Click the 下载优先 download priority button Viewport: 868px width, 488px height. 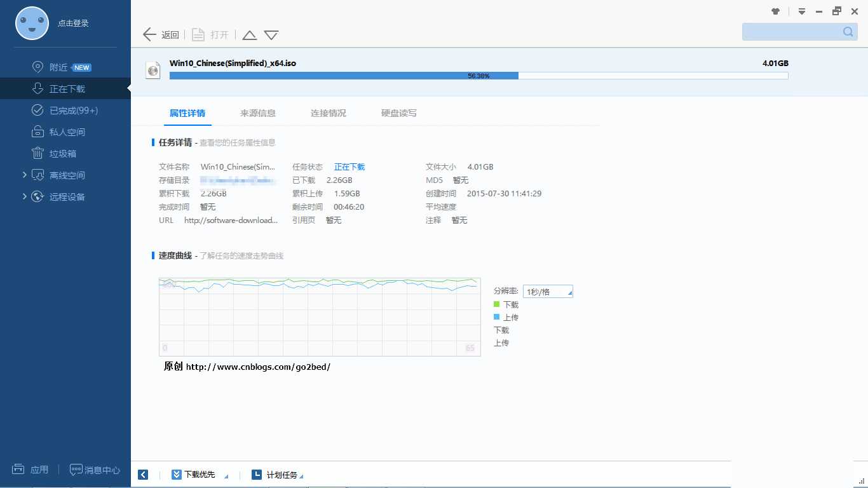pos(200,475)
